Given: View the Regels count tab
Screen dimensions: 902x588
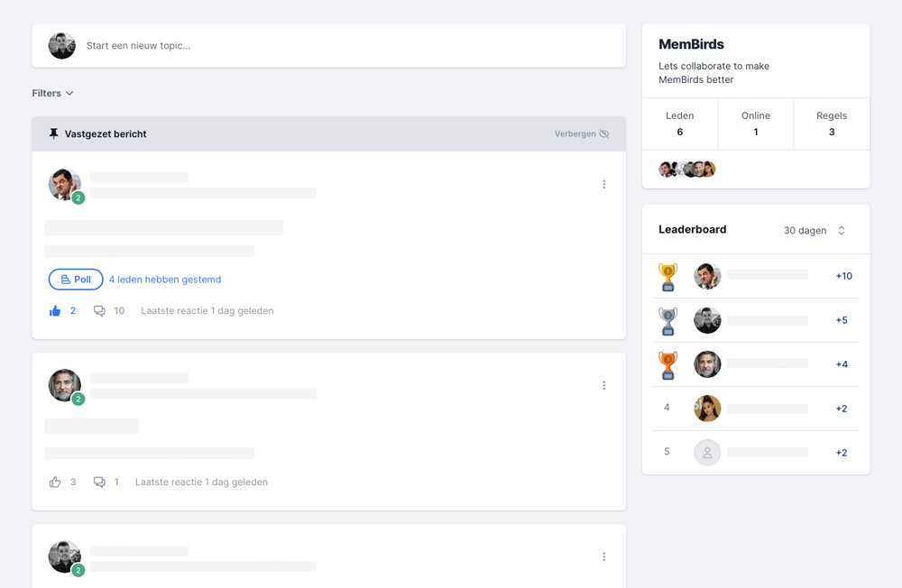Looking at the screenshot, I should coord(832,124).
